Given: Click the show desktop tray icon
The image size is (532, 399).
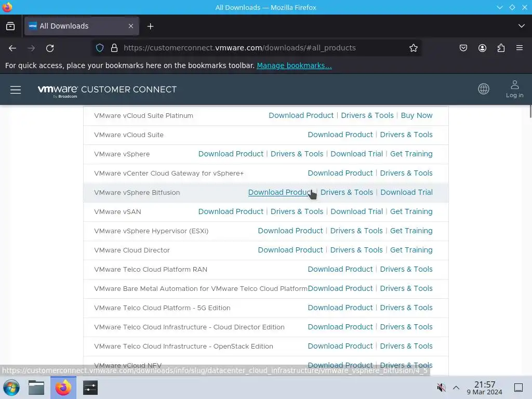Looking at the screenshot, I should click(518, 388).
